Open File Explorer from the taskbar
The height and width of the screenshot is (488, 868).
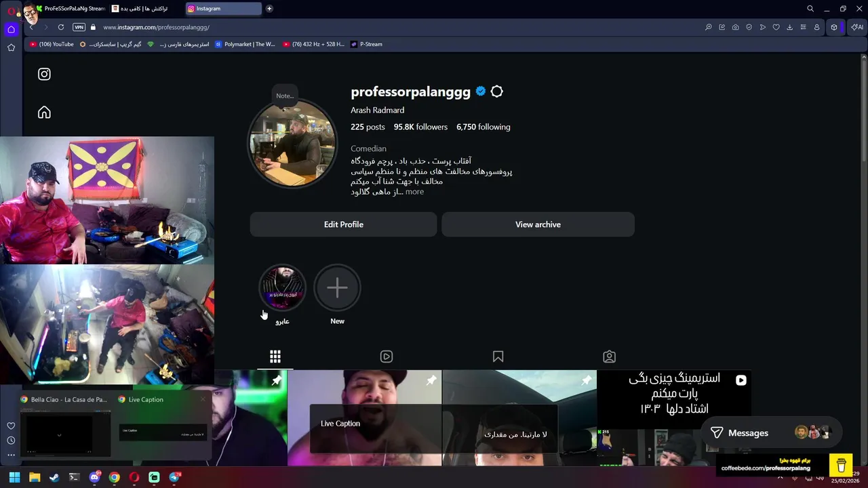click(x=35, y=477)
